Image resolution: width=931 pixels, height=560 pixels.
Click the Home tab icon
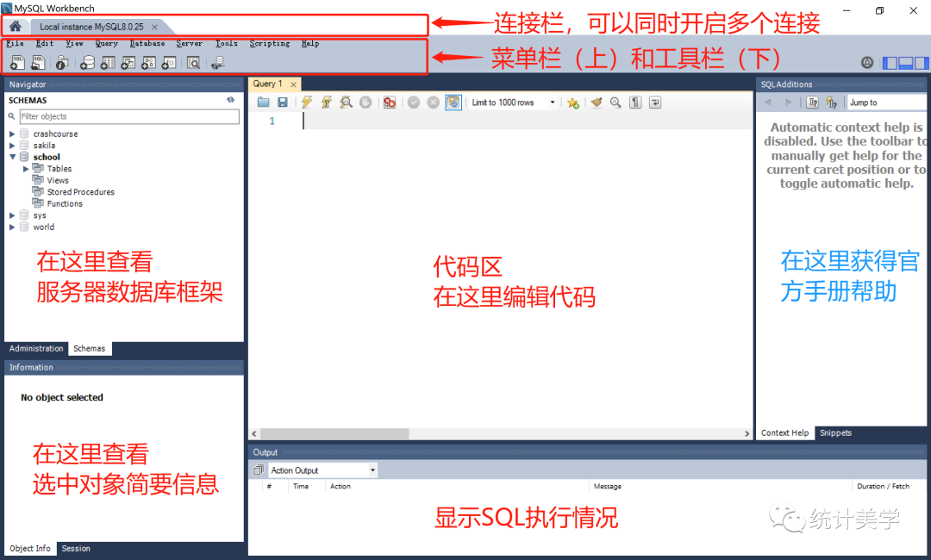pos(16,26)
